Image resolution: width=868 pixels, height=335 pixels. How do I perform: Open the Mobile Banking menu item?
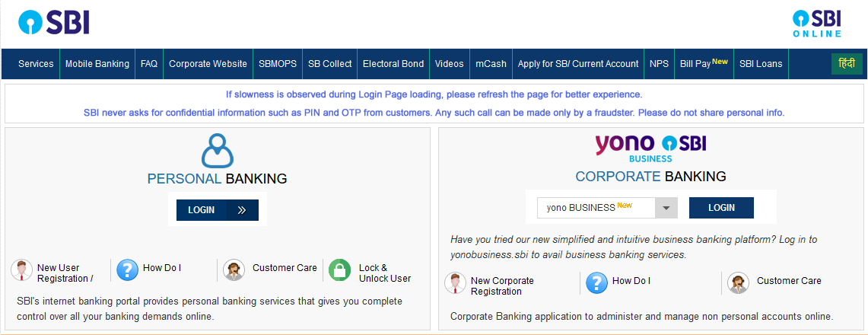[x=97, y=64]
